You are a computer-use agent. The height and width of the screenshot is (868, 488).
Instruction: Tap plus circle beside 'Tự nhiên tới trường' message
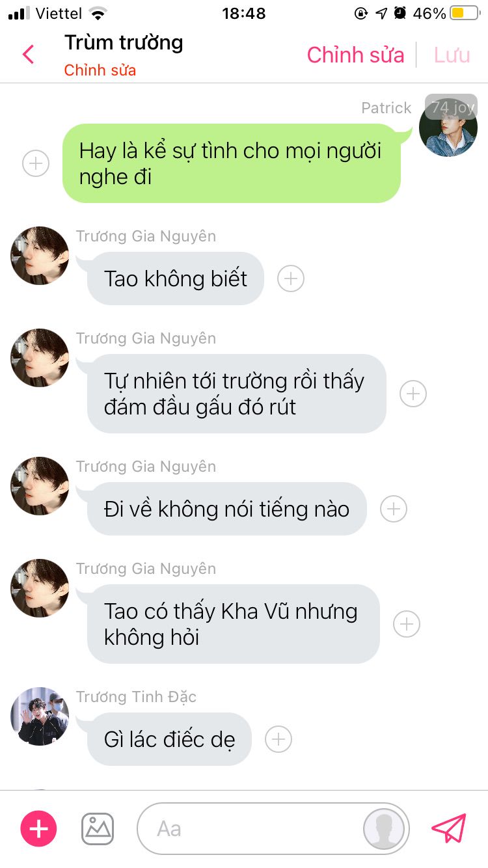click(413, 394)
